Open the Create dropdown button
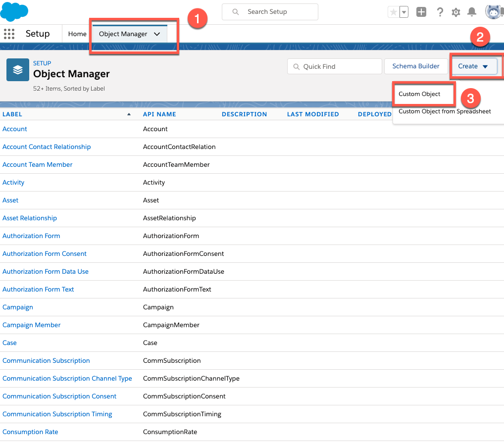 tap(473, 66)
